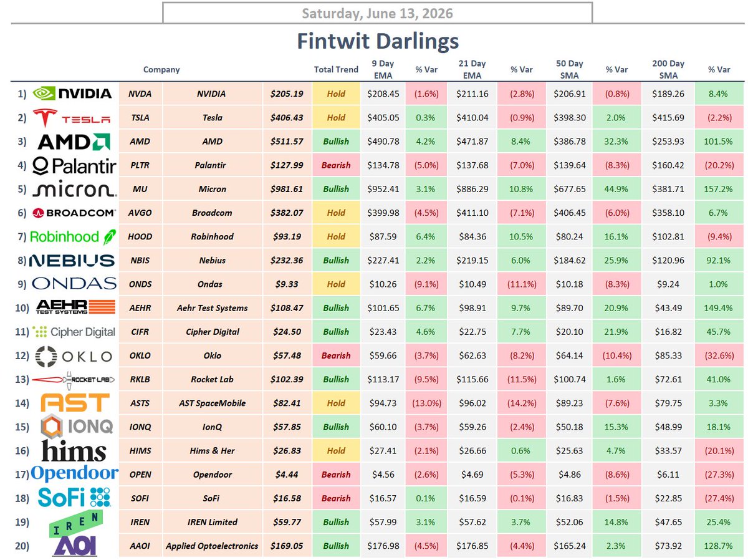Click the NVIDIA company logo

coord(72,94)
